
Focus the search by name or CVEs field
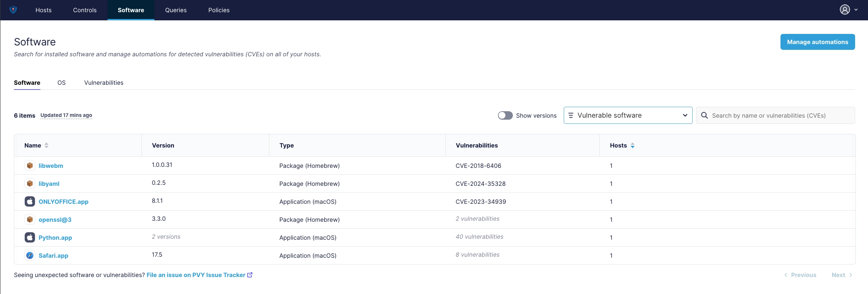775,115
